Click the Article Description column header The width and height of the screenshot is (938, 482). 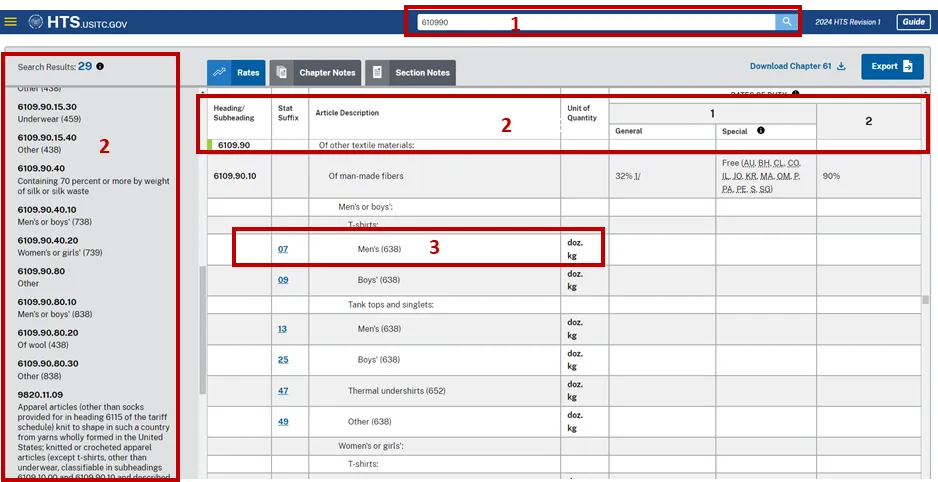click(347, 112)
